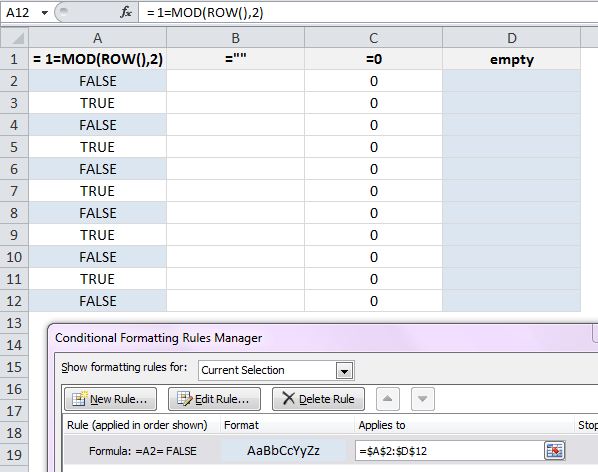Click TRUE in cell A7
Viewport: 598px width, 472px height.
point(97,191)
